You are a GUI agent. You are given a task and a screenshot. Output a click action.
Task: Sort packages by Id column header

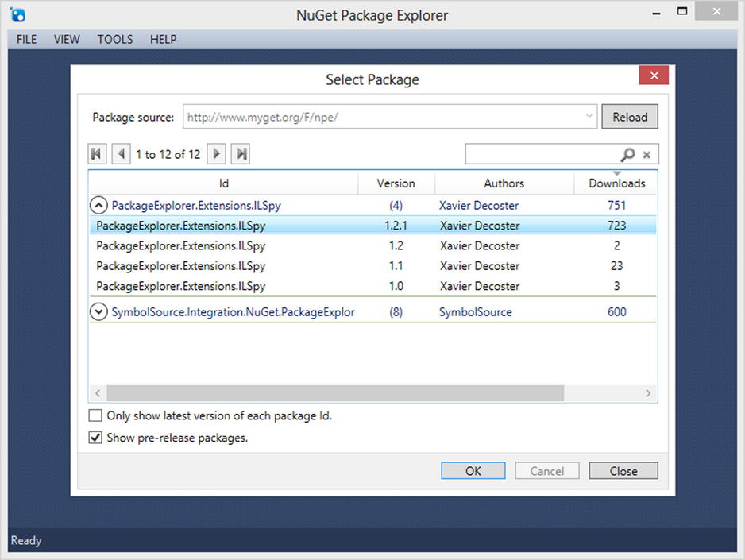(223, 183)
